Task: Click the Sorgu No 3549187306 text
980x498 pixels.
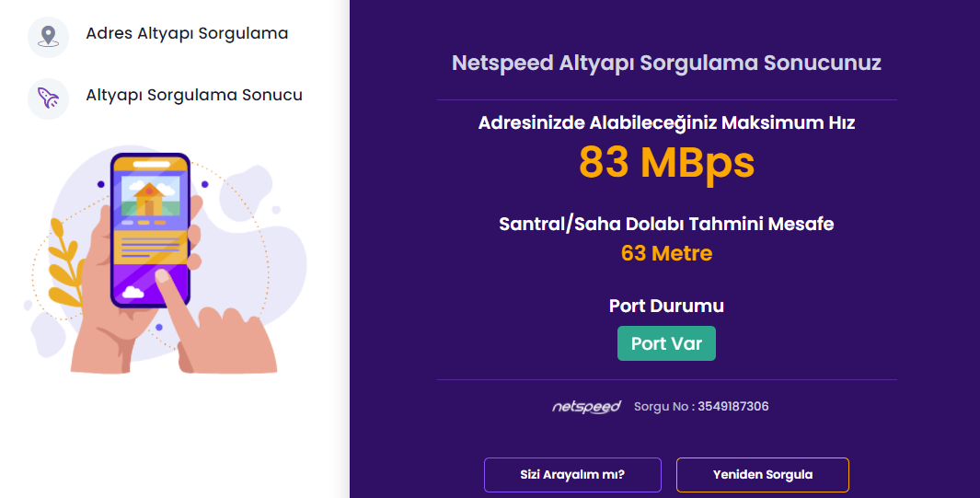Action: tap(701, 407)
